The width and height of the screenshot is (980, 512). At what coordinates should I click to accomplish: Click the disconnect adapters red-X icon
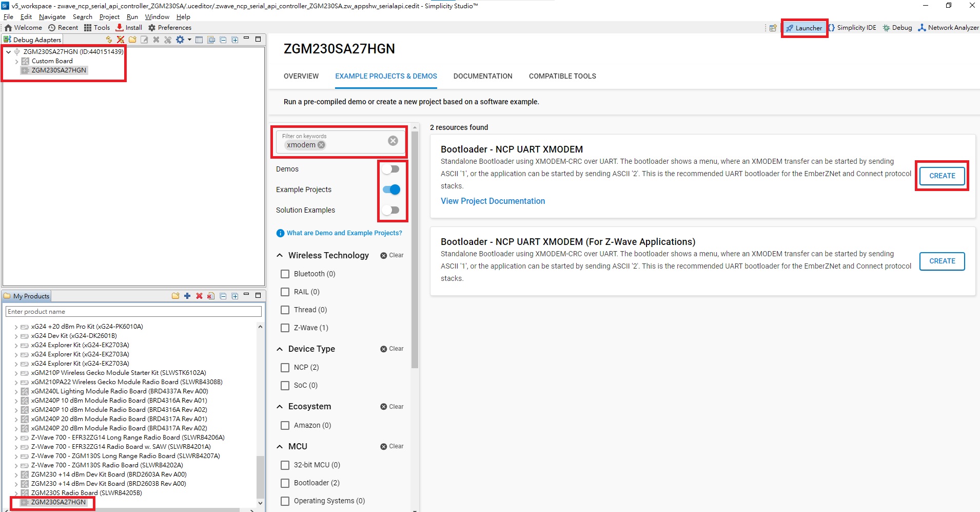tap(121, 40)
